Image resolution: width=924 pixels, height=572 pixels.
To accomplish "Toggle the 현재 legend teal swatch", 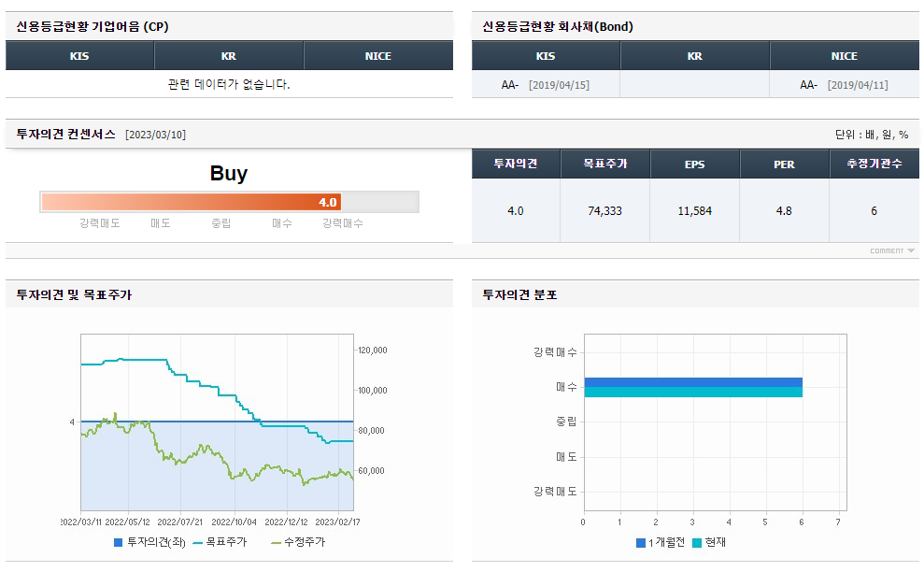I will pos(697,542).
